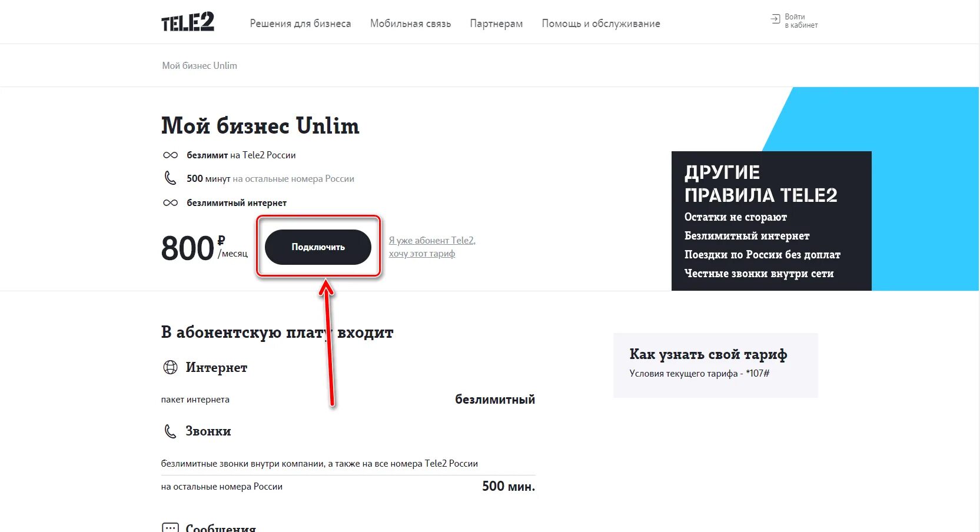The image size is (980, 532).
Task: Click the login arrow icon
Action: tap(775, 19)
